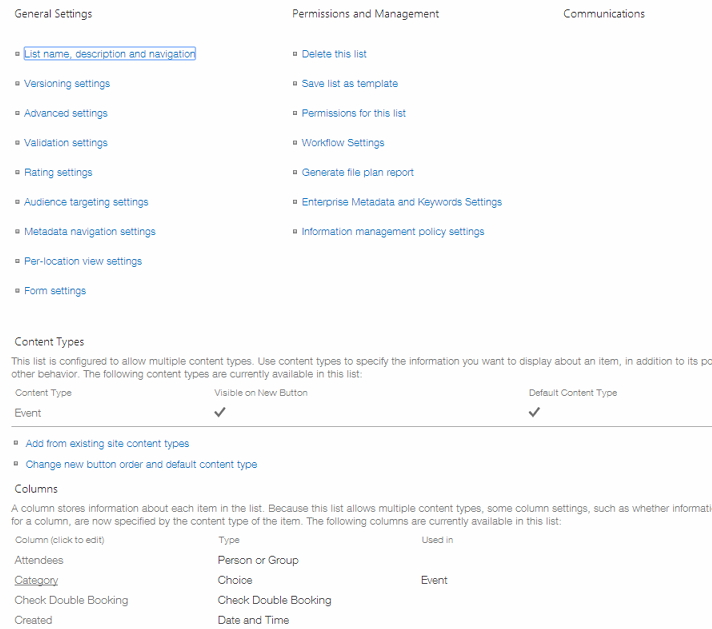712x629 pixels.
Task: Select Rating settings link
Action: pos(58,172)
